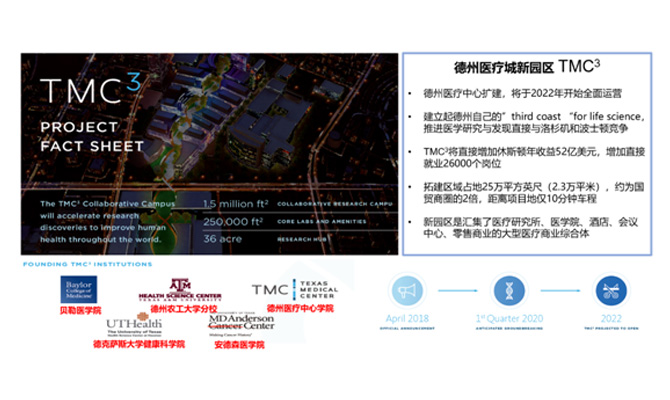Click the ribbon-cutting scissors icon
The width and height of the screenshot is (670, 400).
pos(611,291)
